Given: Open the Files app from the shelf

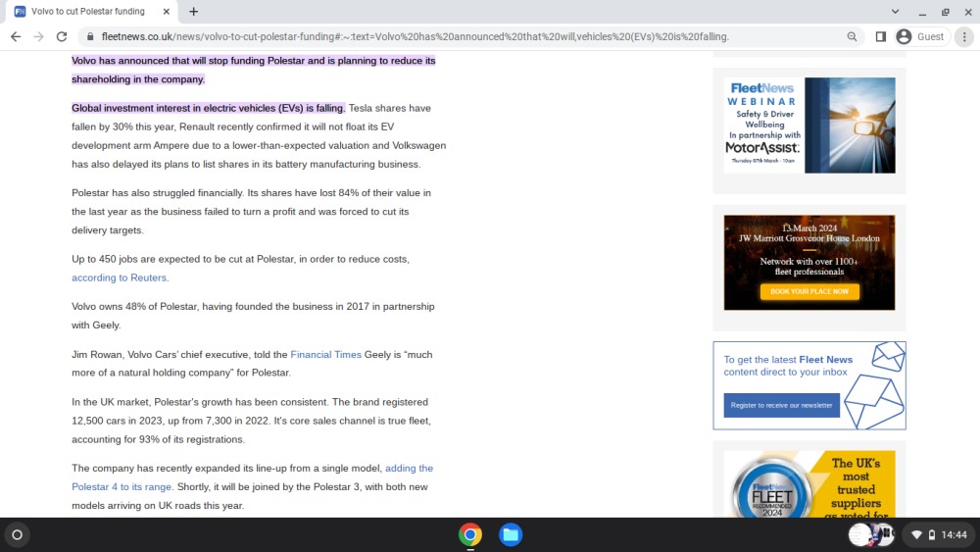Looking at the screenshot, I should point(511,535).
